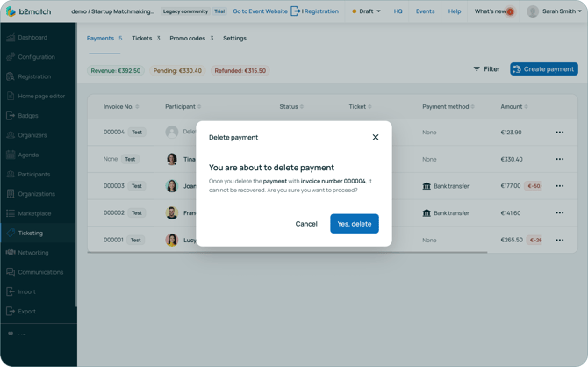Open the more options menu for the €265.50 row
Screen dimensions: 588x367
pos(560,240)
